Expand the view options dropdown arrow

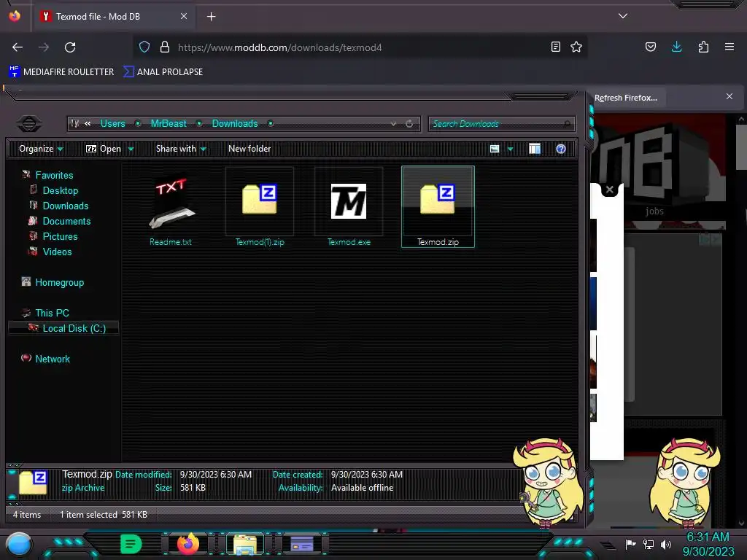[x=510, y=149]
